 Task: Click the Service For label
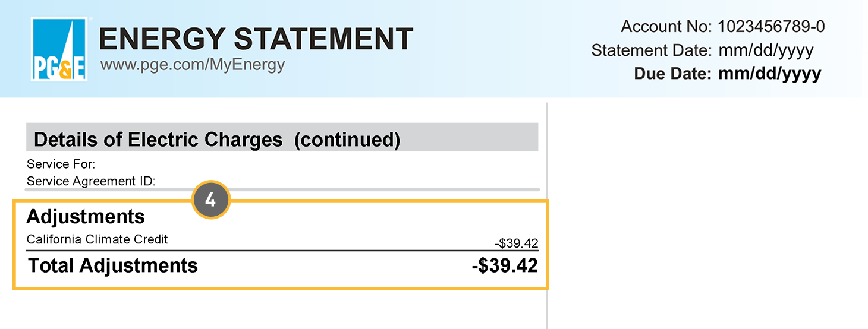point(61,164)
